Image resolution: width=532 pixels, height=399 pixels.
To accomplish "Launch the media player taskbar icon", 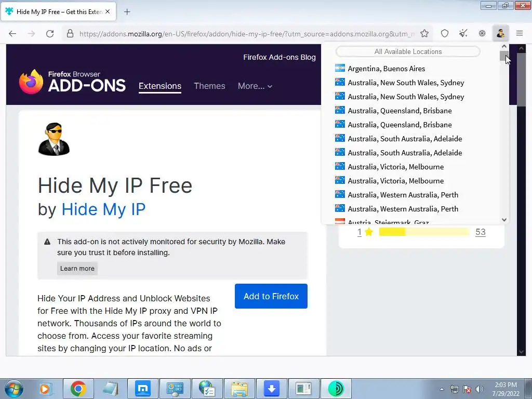I will (x=45, y=389).
